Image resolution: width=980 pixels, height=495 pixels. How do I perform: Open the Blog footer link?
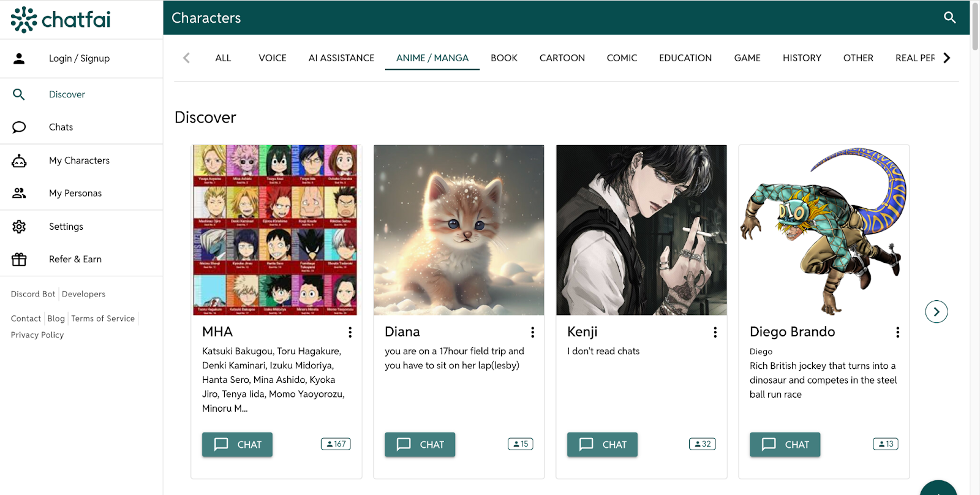click(56, 319)
